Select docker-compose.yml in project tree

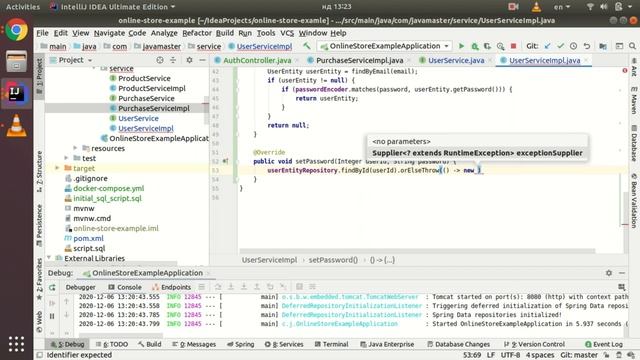tap(109, 188)
